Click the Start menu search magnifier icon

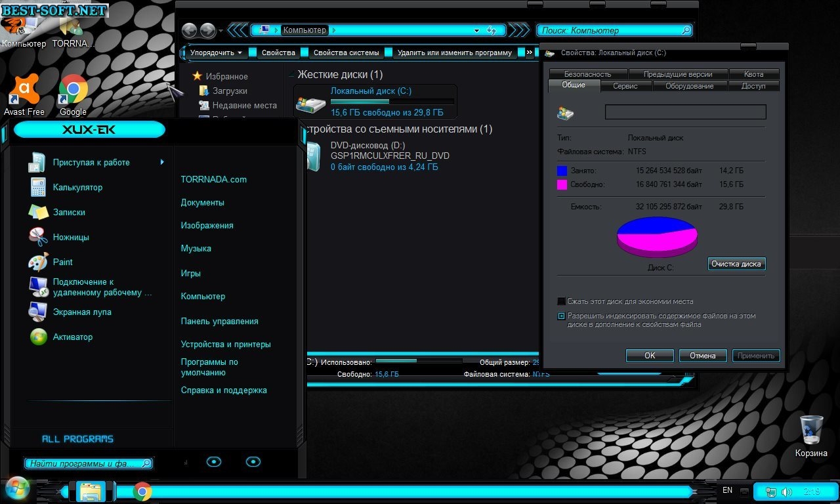(146, 463)
